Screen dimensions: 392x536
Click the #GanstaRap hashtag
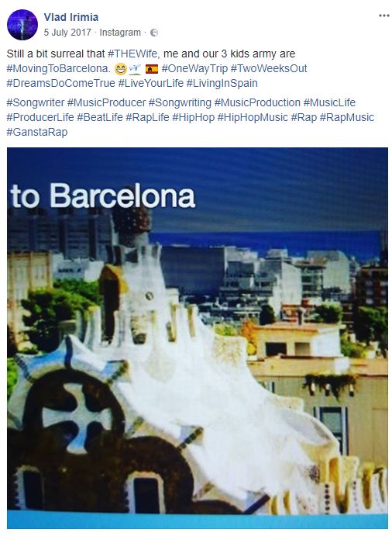tap(37, 132)
